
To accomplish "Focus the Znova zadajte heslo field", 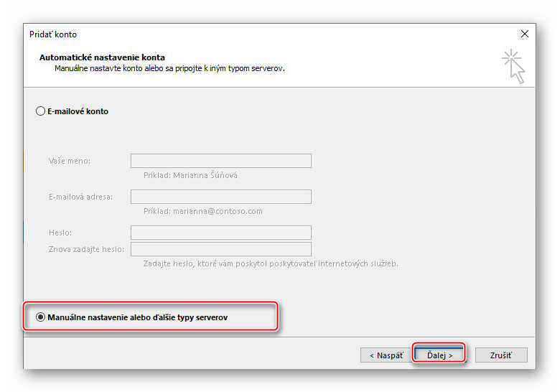I will tap(220, 249).
